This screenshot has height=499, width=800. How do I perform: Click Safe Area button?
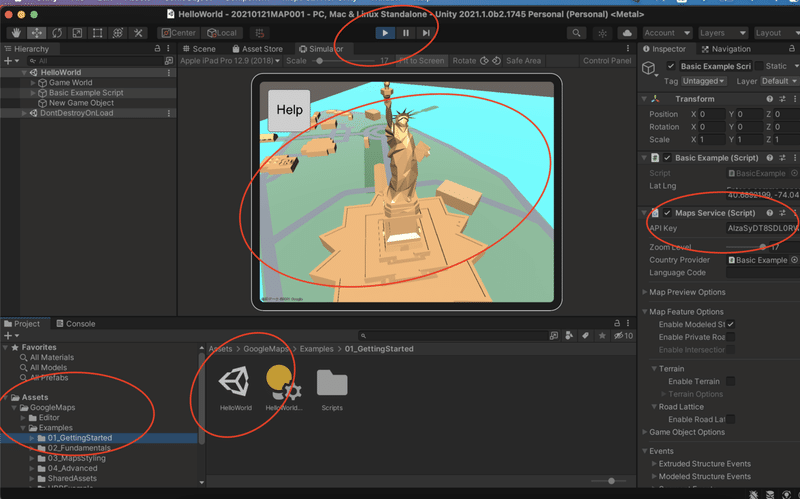click(x=523, y=61)
